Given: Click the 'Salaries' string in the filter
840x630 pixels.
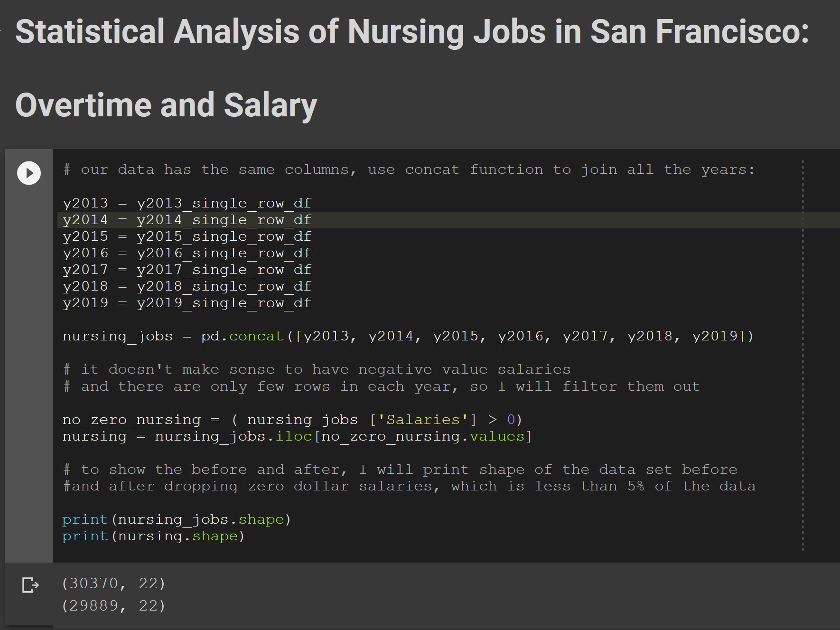Looking at the screenshot, I should (423, 420).
